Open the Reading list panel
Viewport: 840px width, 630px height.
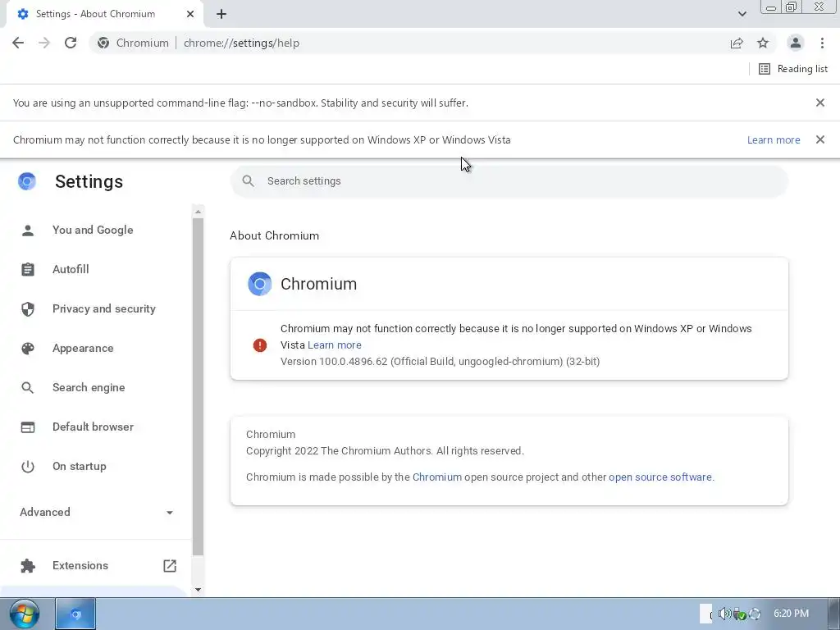pos(793,69)
